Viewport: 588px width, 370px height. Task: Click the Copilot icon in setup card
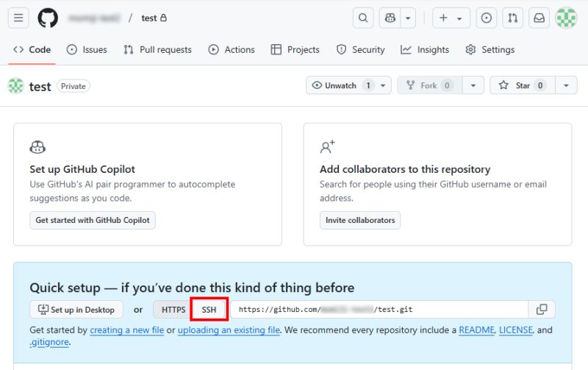tap(37, 147)
